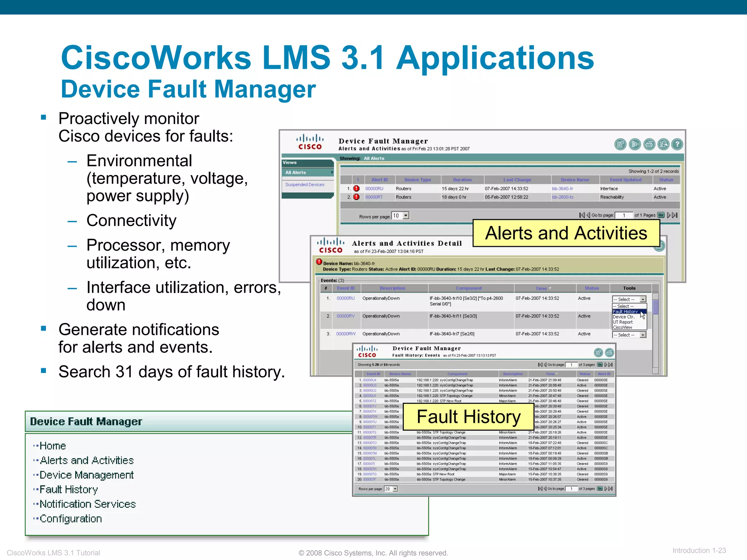
Task: Open event 00000RW link in Events list
Action: [x=346, y=334]
